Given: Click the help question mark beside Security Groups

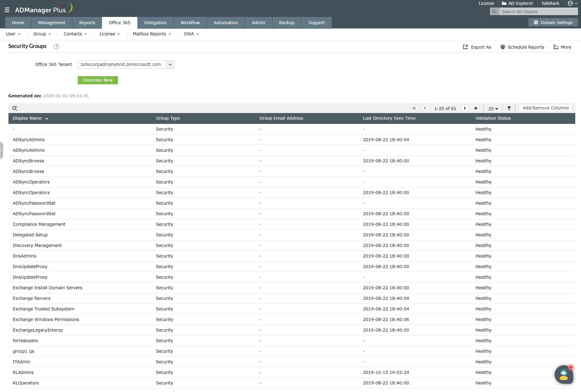Looking at the screenshot, I should tap(56, 47).
